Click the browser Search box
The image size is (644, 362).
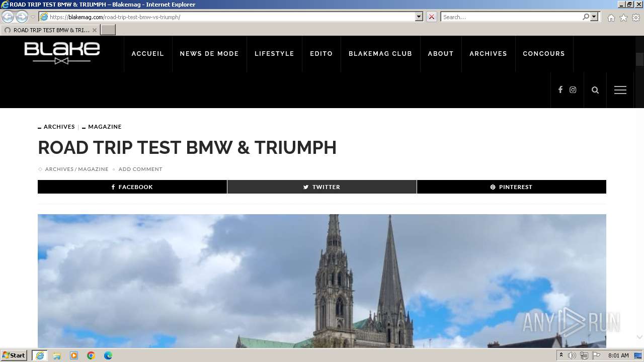point(511,17)
